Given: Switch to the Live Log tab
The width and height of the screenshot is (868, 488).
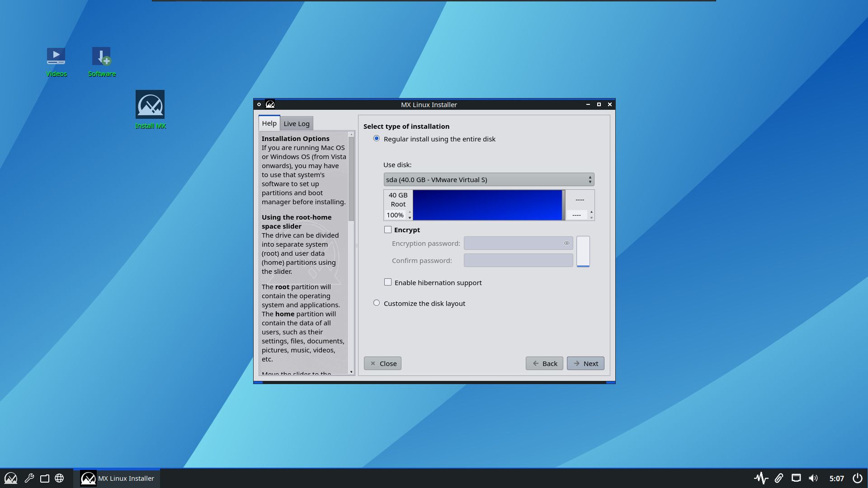Looking at the screenshot, I should (297, 123).
